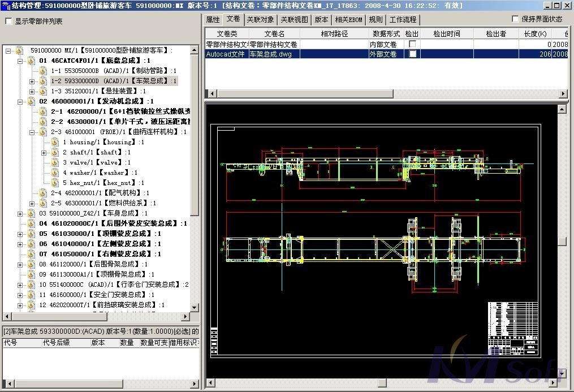Enable the 显示零部件列表 checkbox
Viewport: 574px width, 392px height.
coord(9,21)
